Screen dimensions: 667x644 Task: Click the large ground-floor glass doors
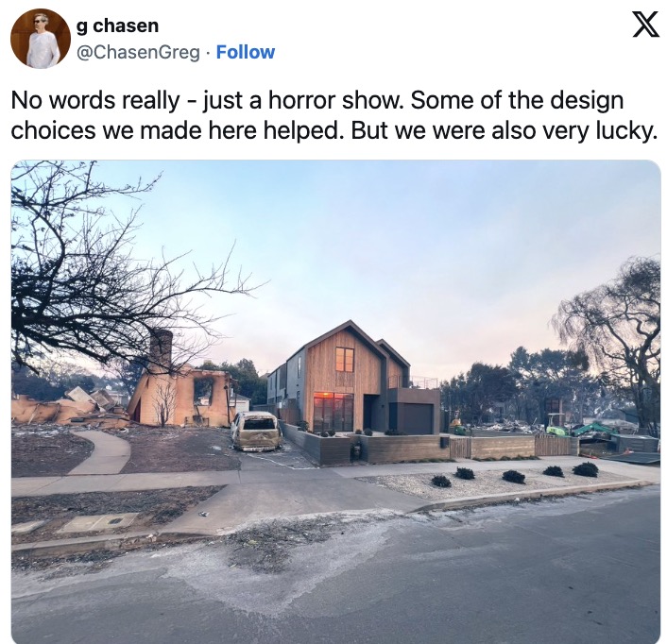click(333, 412)
